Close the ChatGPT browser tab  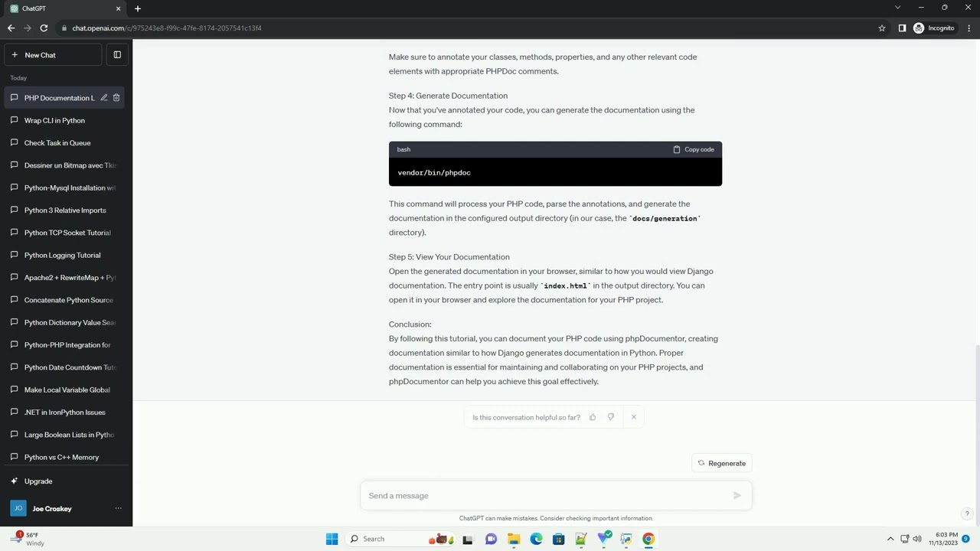pyautogui.click(x=118, y=8)
